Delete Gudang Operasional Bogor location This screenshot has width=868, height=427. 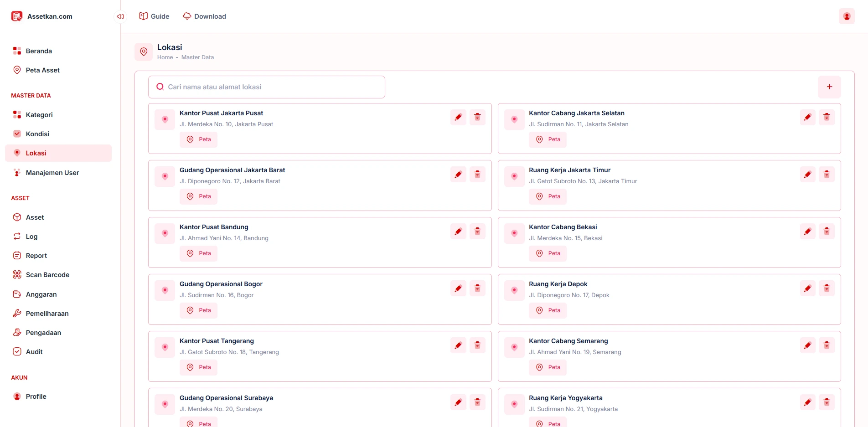pos(477,288)
